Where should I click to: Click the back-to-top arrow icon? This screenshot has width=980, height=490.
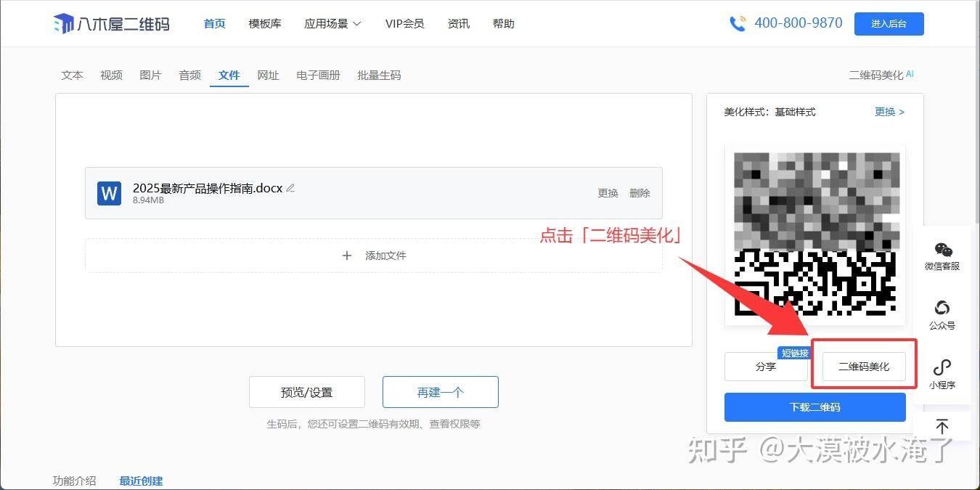942,426
